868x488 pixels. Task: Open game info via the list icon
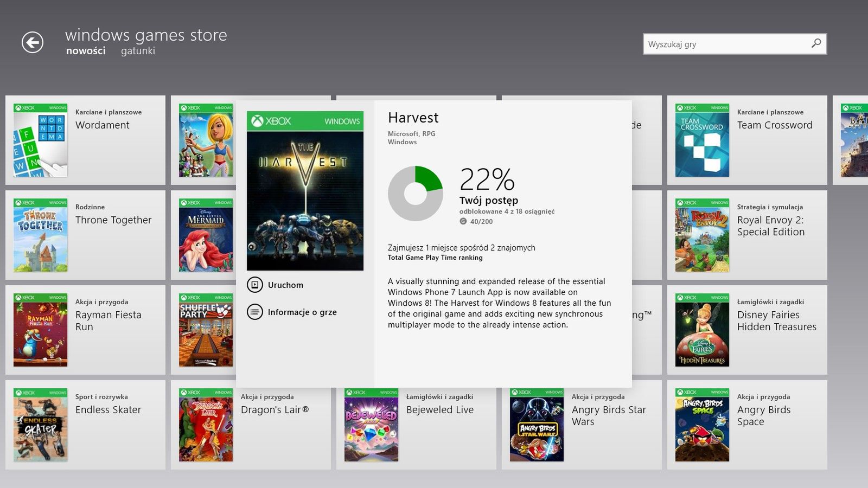[x=254, y=312]
